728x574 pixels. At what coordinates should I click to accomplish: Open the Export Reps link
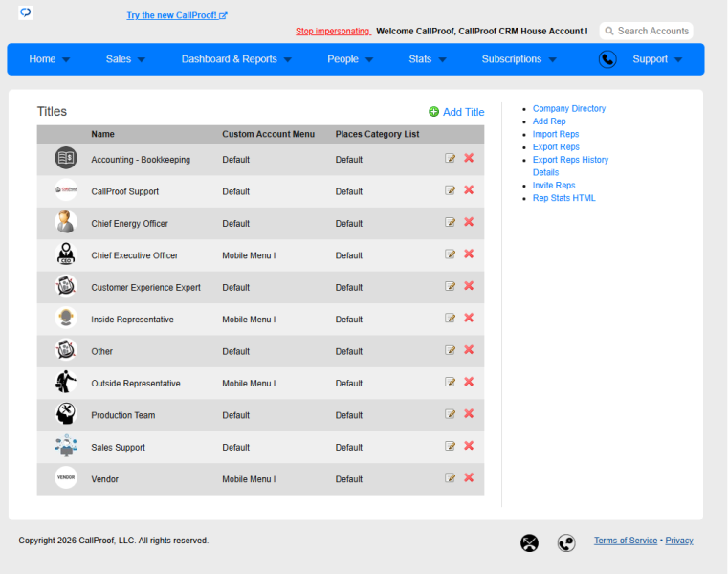556,146
